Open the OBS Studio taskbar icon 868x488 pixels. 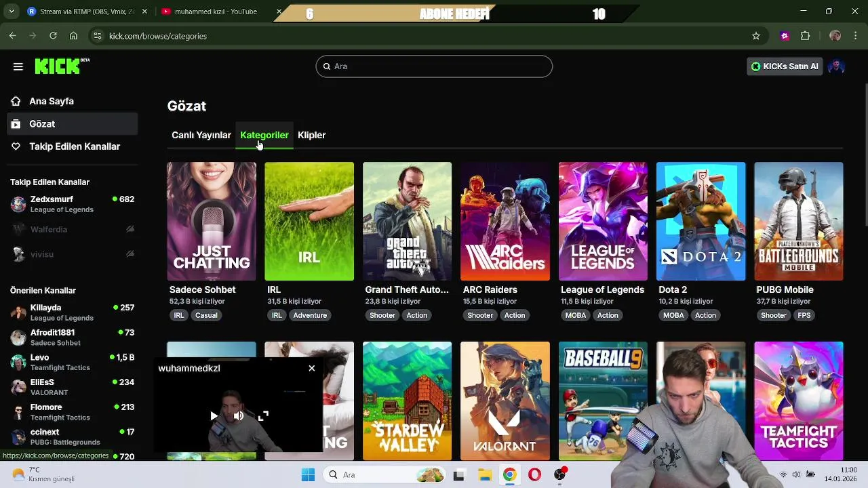[x=560, y=475]
